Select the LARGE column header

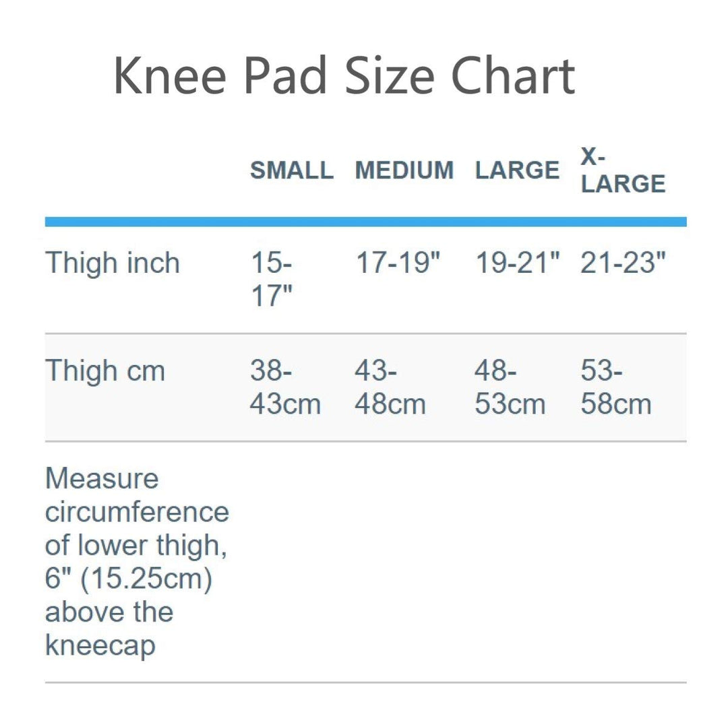click(517, 170)
